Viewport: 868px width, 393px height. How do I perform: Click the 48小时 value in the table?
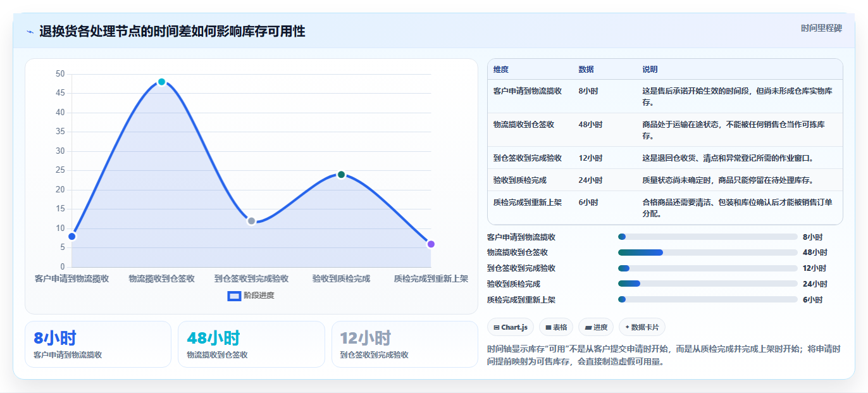click(x=590, y=125)
